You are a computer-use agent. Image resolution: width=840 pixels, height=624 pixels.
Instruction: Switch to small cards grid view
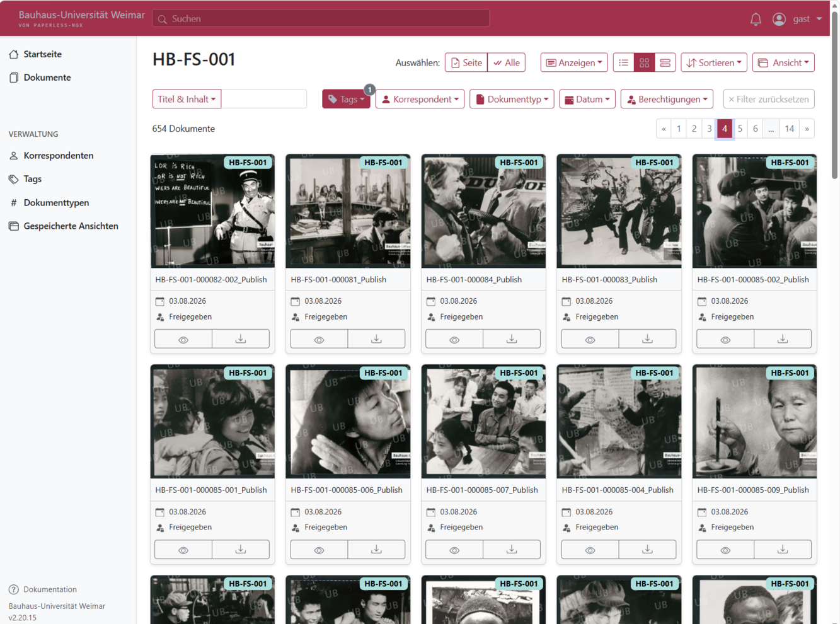pyautogui.click(x=644, y=62)
